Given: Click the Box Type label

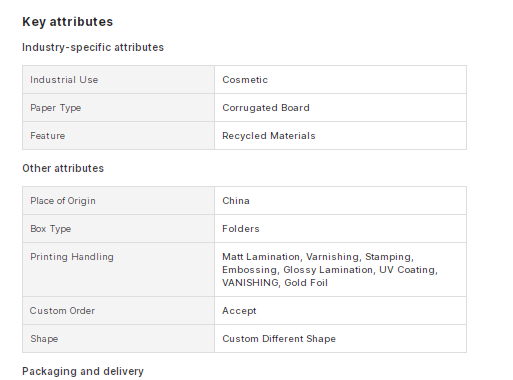Looking at the screenshot, I should pos(51,229).
